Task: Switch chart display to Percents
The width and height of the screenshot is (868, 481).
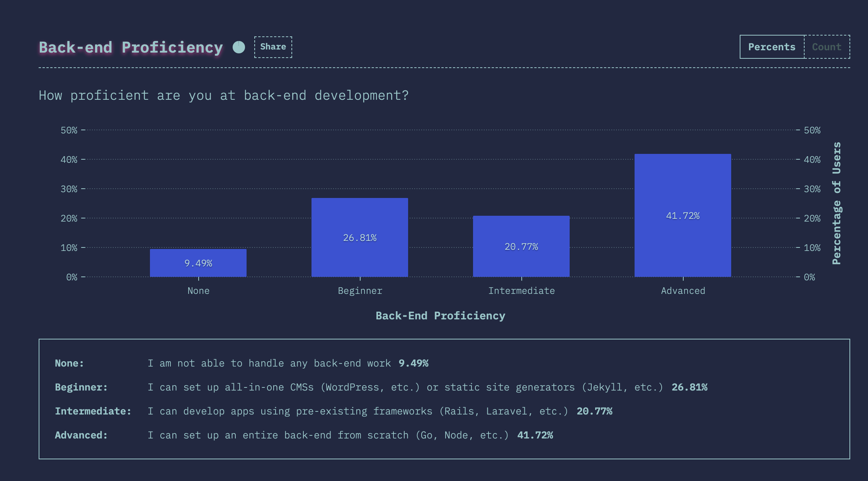Action: point(772,47)
